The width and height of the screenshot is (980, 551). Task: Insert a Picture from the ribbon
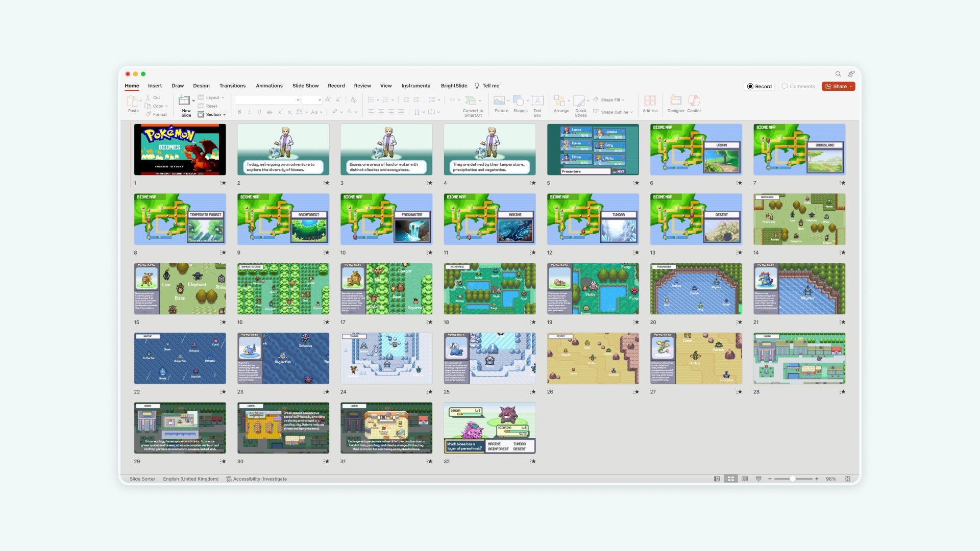point(500,101)
